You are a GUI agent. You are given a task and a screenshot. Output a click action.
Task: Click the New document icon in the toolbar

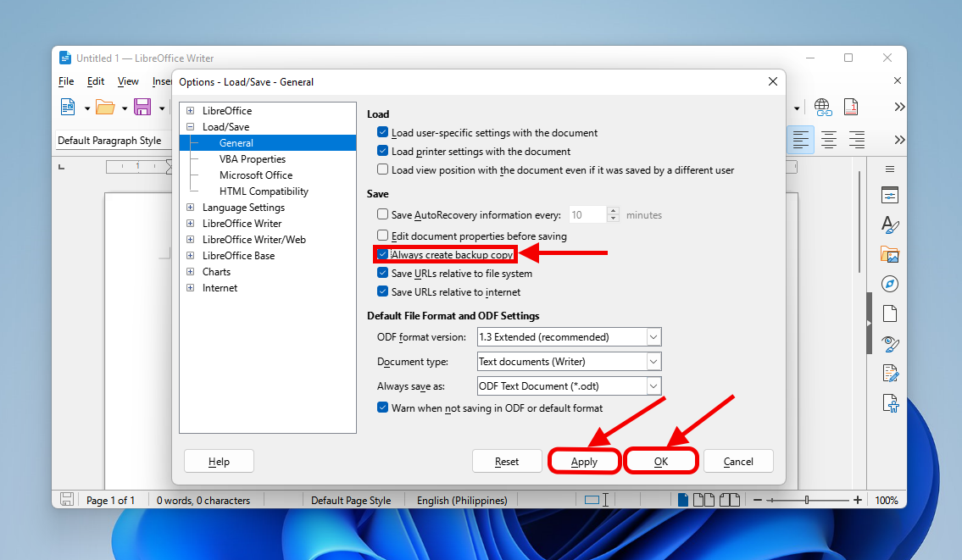click(68, 108)
